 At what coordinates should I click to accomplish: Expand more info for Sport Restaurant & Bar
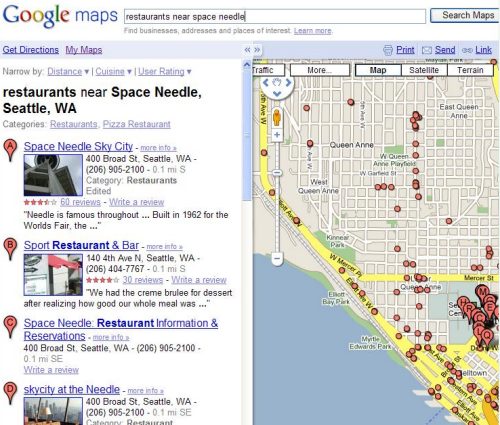tap(165, 247)
